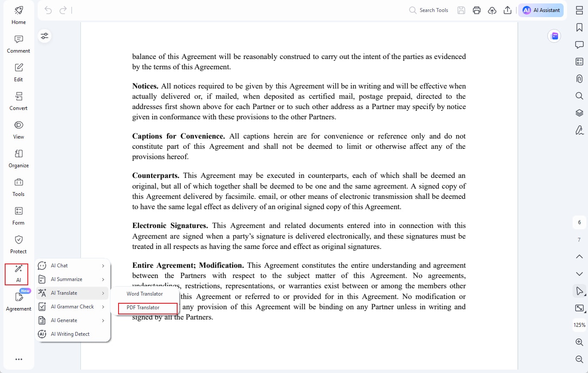Click the Search Tools field

pos(429,10)
